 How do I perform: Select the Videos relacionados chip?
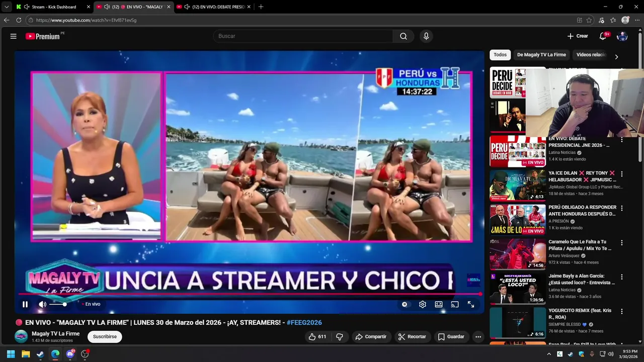[591, 55]
